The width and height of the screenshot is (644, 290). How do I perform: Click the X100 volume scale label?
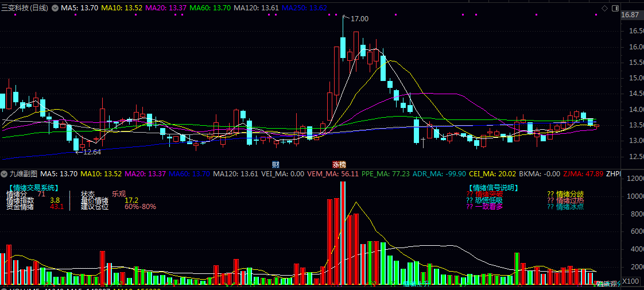[630, 281]
